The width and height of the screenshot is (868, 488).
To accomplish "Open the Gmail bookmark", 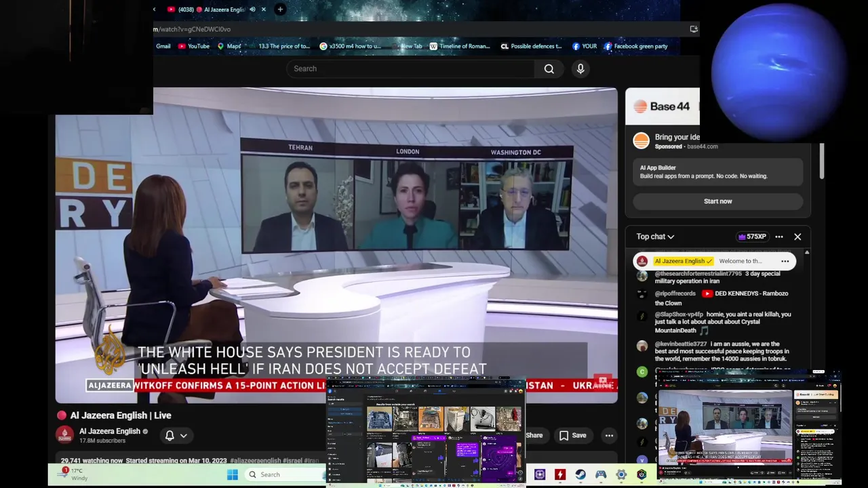I will [x=163, y=46].
